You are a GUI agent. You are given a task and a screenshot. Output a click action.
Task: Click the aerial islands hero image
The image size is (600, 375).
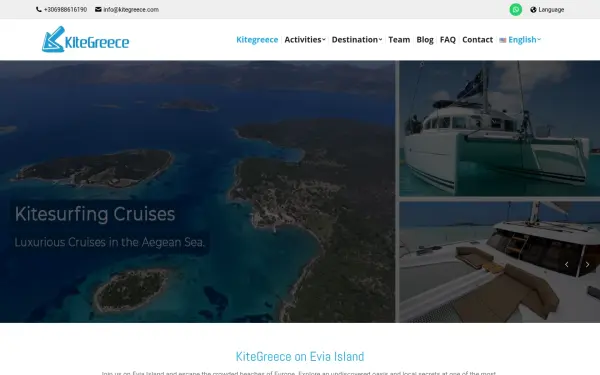pos(197,191)
